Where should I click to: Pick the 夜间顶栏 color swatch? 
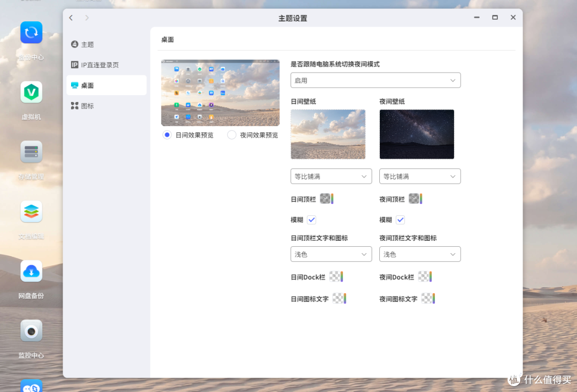click(416, 199)
